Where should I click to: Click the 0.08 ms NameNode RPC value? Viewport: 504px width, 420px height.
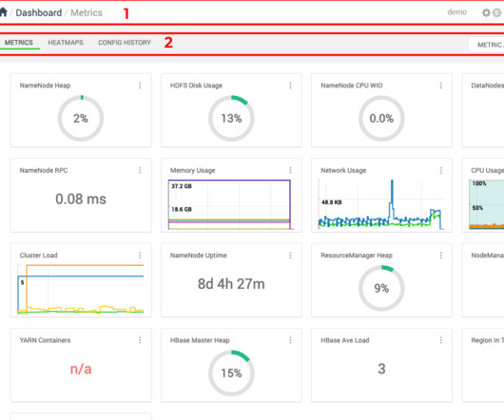coord(81,199)
